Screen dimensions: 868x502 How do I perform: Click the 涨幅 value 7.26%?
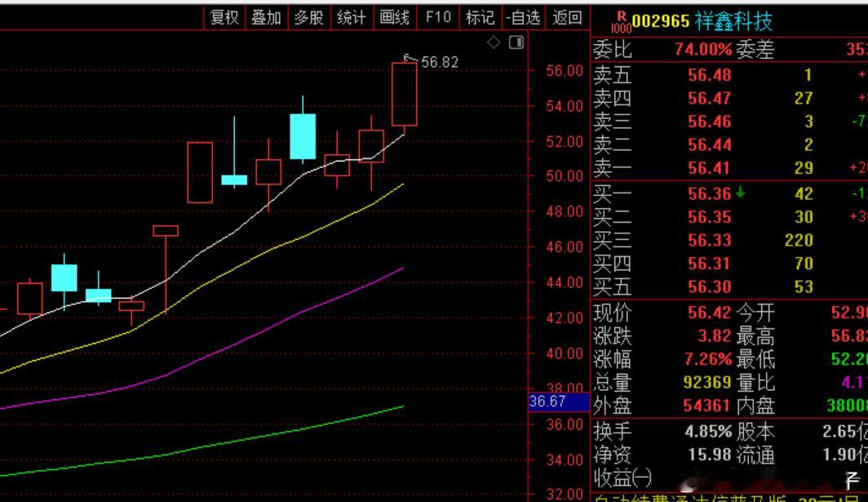(708, 359)
